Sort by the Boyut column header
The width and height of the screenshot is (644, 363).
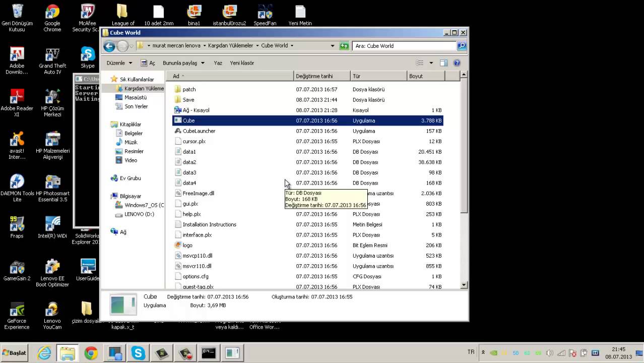426,76
